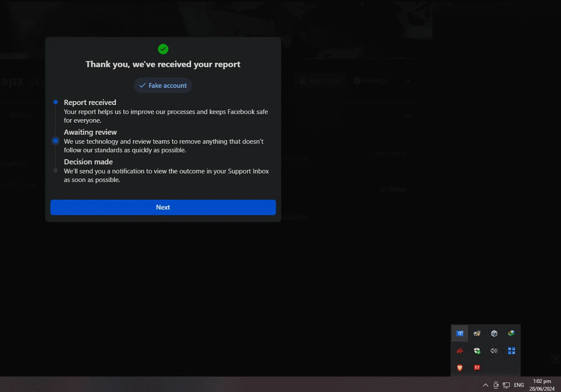The image size is (561, 392).
Task: Open the VirtualBox cube tray icon
Action: [494, 333]
